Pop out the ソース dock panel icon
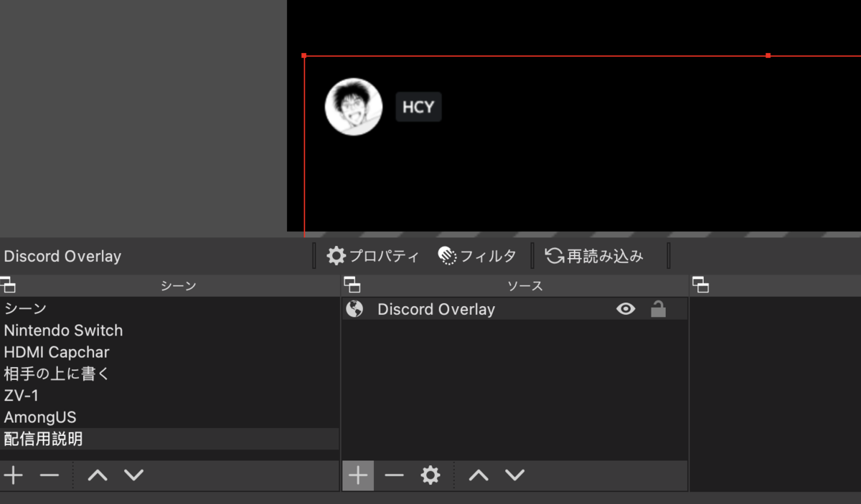The image size is (861, 504). coord(352,285)
